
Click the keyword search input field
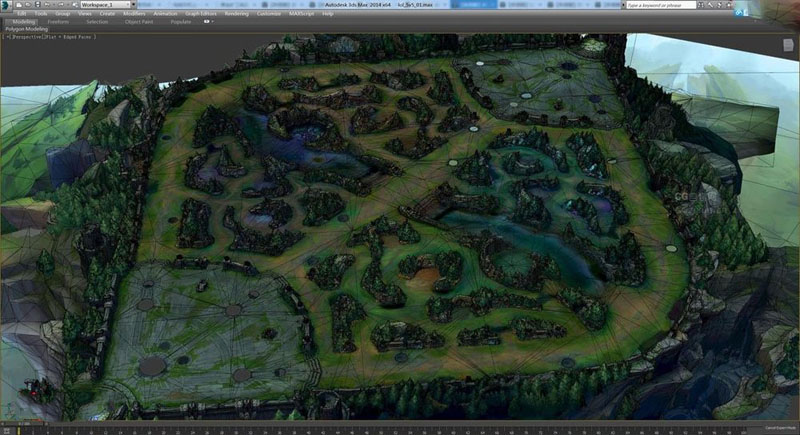coord(661,5)
